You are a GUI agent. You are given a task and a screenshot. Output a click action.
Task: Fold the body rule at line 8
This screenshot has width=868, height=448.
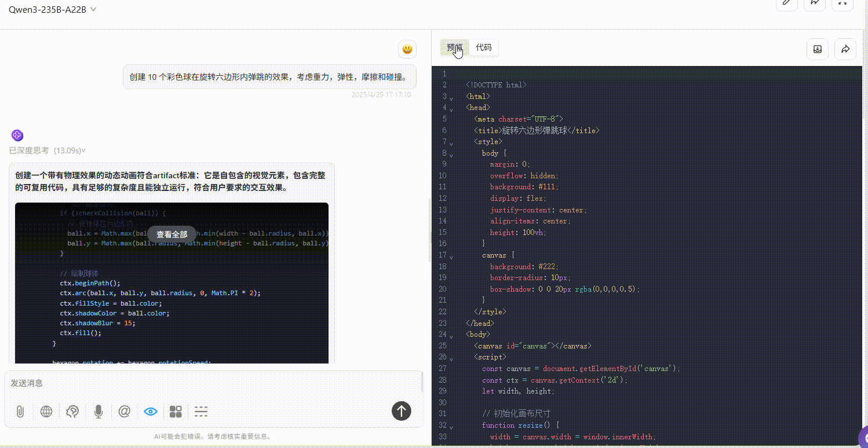click(x=451, y=155)
